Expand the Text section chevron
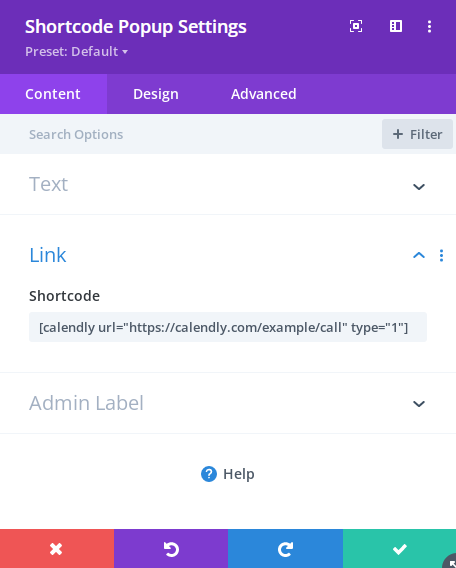Image resolution: width=456 pixels, height=568 pixels. (419, 187)
